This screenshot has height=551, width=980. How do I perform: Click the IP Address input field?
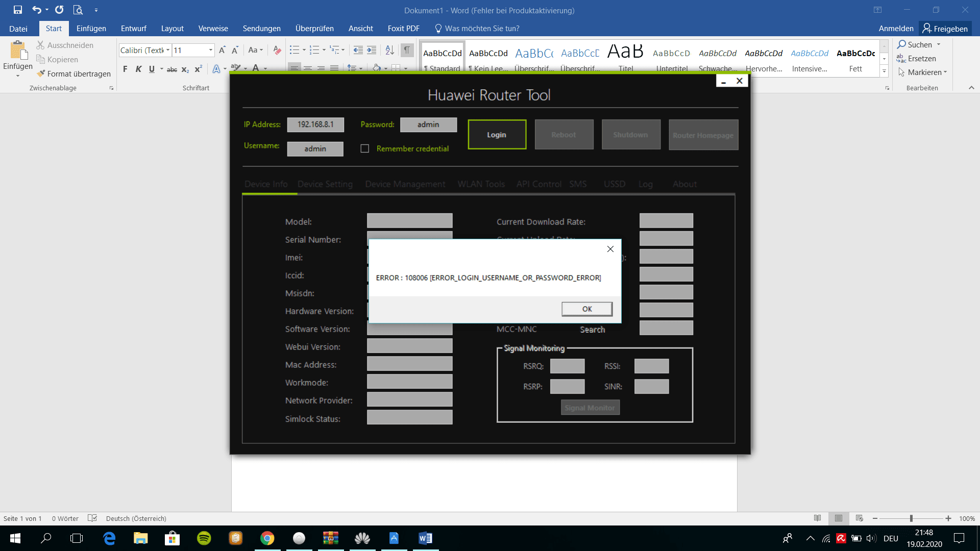pyautogui.click(x=315, y=124)
